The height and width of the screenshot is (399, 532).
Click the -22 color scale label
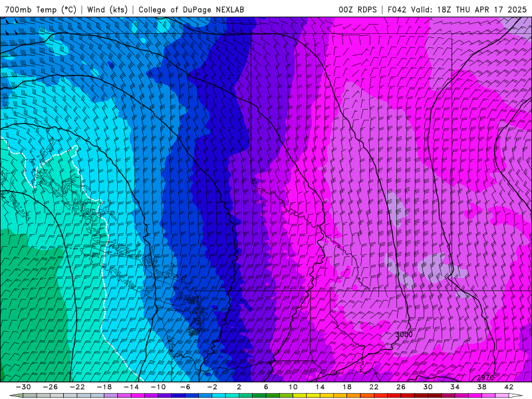(77, 387)
